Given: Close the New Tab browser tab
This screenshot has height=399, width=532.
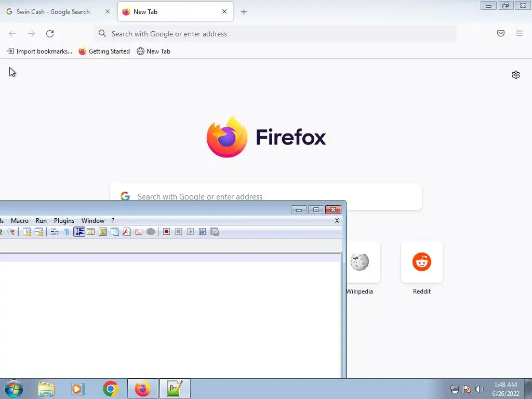Looking at the screenshot, I should tap(224, 11).
